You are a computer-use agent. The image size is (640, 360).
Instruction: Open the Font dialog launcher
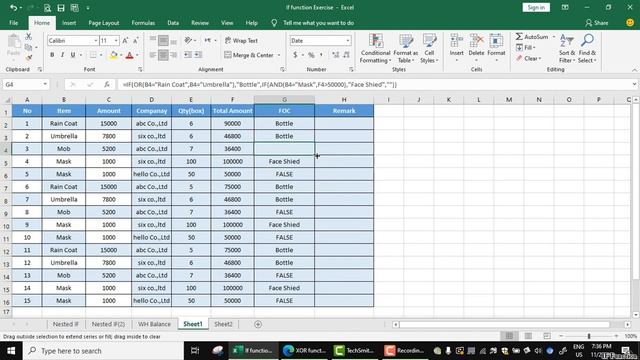click(x=140, y=70)
